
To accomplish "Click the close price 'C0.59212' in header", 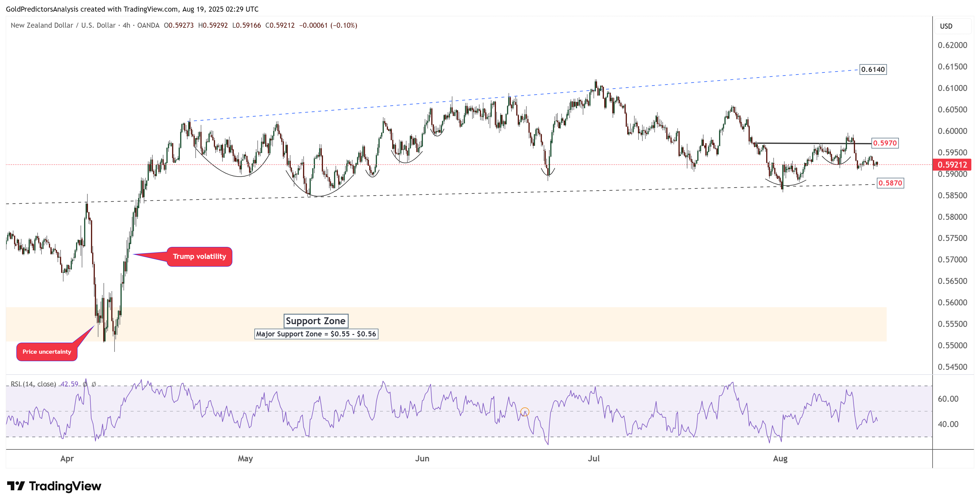I will (x=280, y=25).
